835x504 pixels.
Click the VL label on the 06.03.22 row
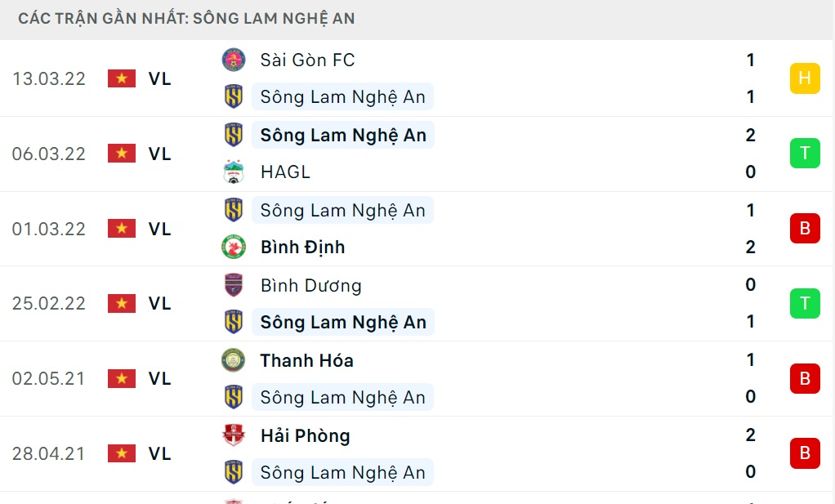160,154
